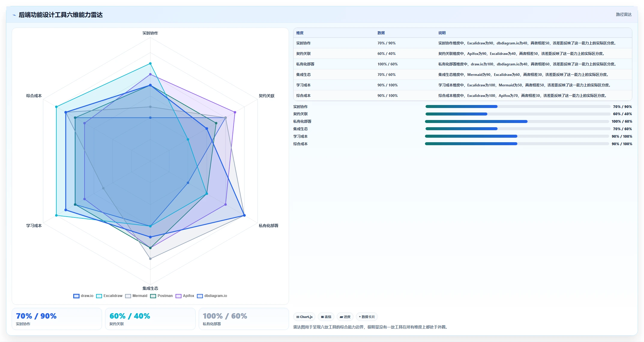The width and height of the screenshot is (644, 342).
Task: Click the Apifox point on 契约关联 axis
Action: coord(235,112)
